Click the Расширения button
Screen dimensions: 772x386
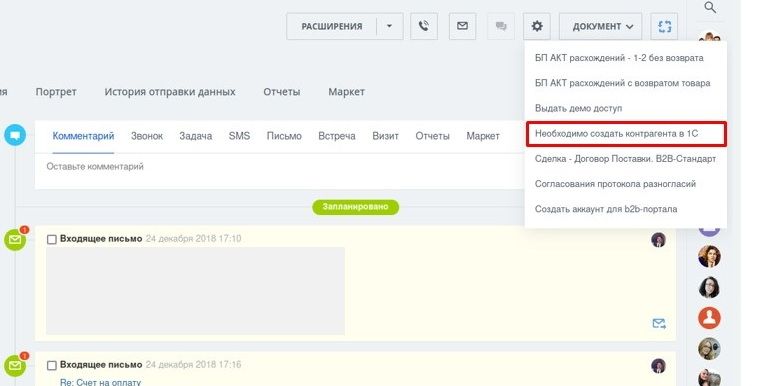coord(331,26)
